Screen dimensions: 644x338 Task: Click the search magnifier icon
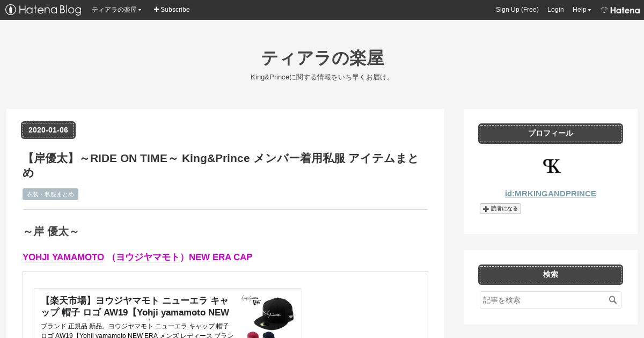613,300
